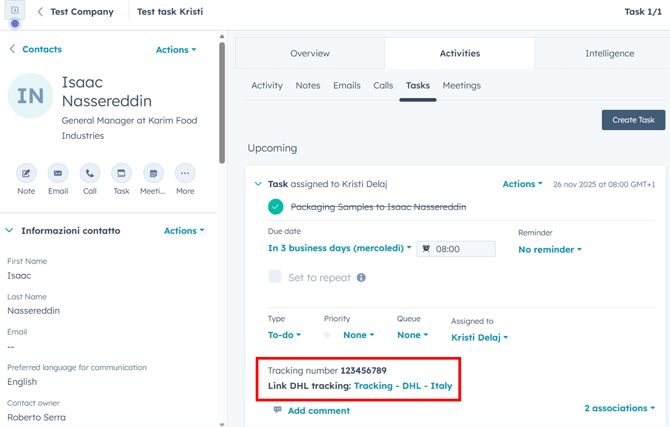Click the Task icon in contact actions
This screenshot has width=670, height=427.
pyautogui.click(x=121, y=173)
